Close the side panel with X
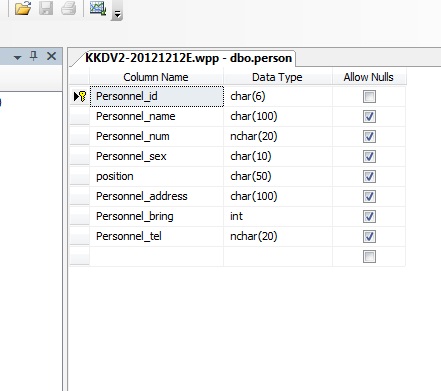 (51, 56)
